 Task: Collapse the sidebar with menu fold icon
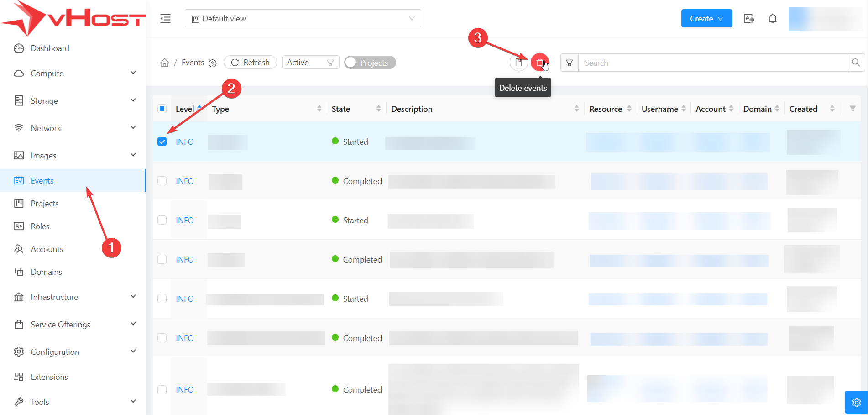pos(165,19)
